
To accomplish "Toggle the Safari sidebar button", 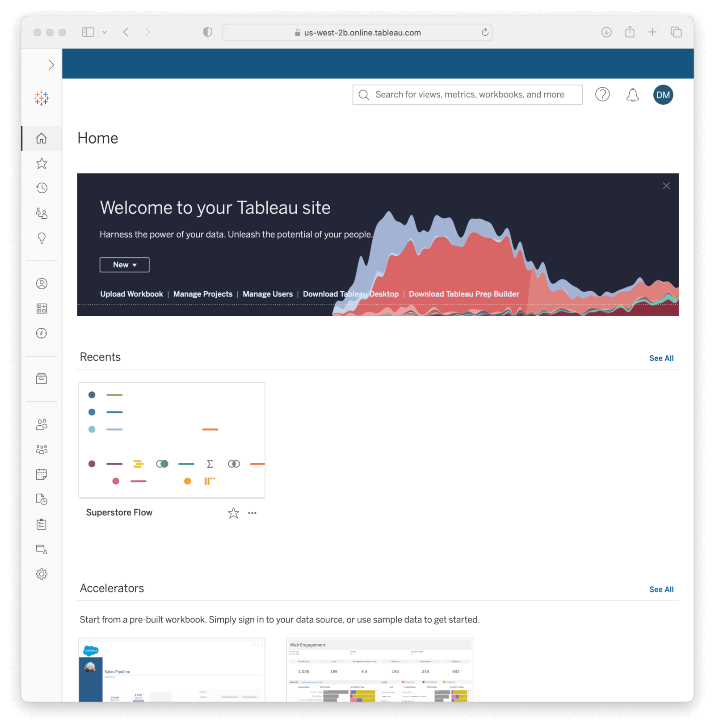I will coord(88,32).
